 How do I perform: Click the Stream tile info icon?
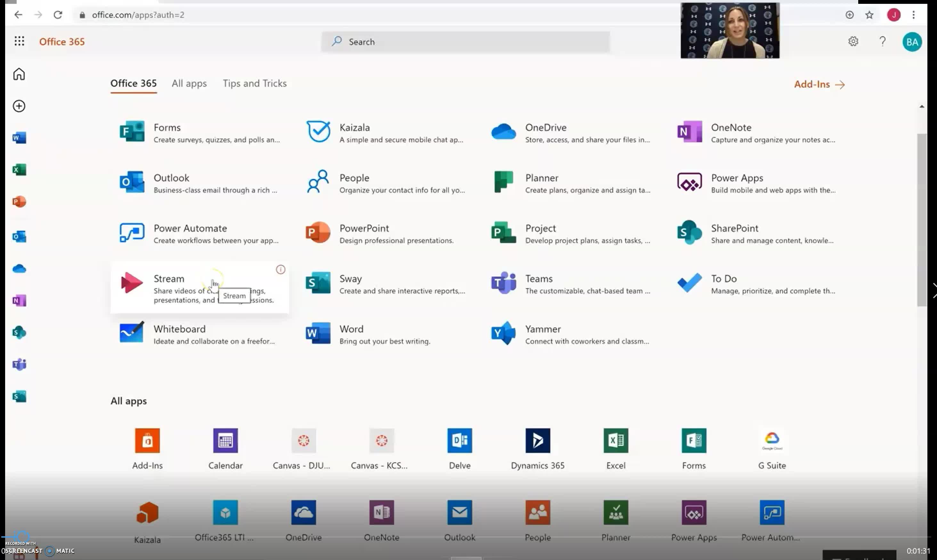click(x=281, y=269)
